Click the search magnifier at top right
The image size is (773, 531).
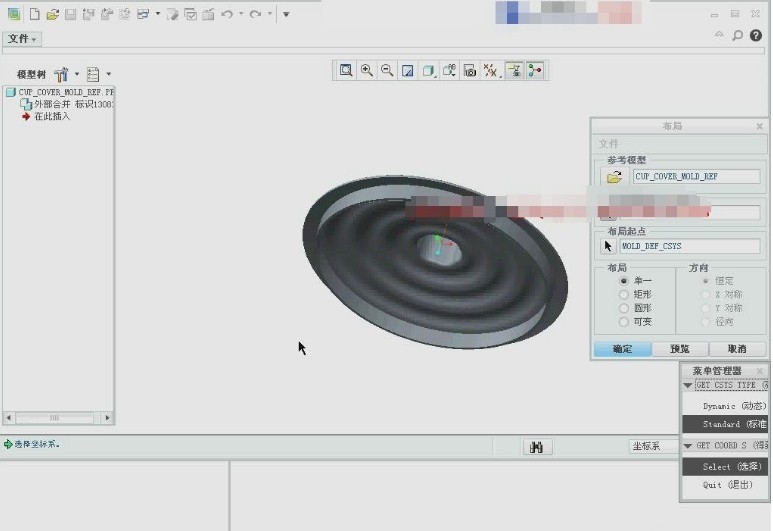(x=737, y=35)
